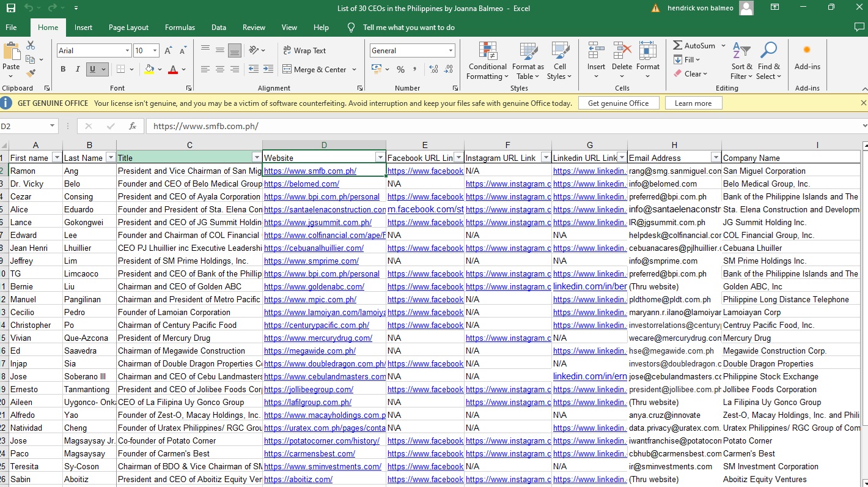Click the Save icon in title bar
868x487 pixels.
point(10,8)
